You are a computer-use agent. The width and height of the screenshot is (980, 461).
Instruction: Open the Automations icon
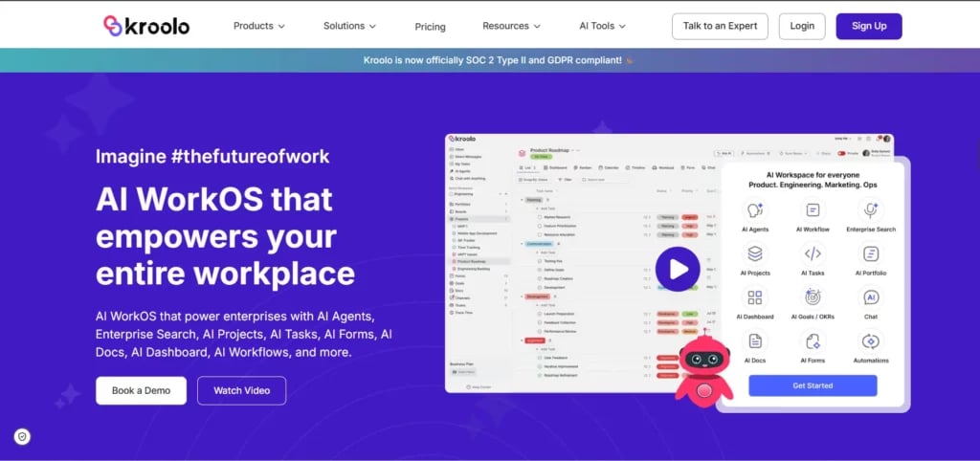pos(871,340)
